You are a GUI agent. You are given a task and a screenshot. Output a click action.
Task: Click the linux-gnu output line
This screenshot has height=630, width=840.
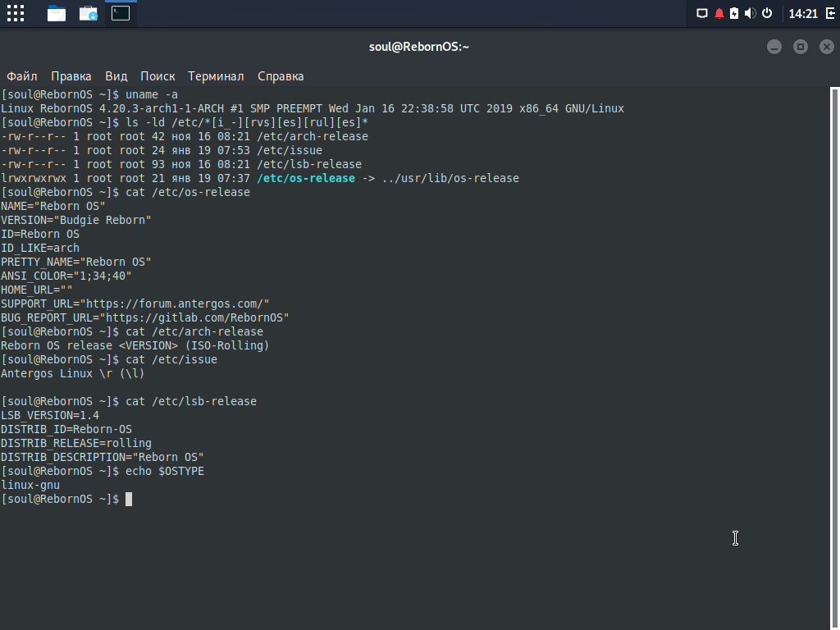click(x=30, y=485)
